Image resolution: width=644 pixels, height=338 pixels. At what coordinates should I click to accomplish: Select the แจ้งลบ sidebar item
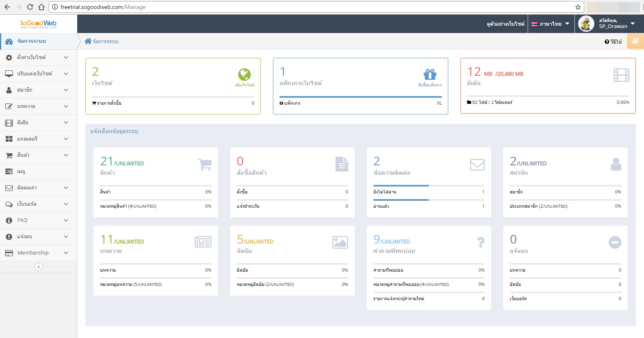(39, 237)
